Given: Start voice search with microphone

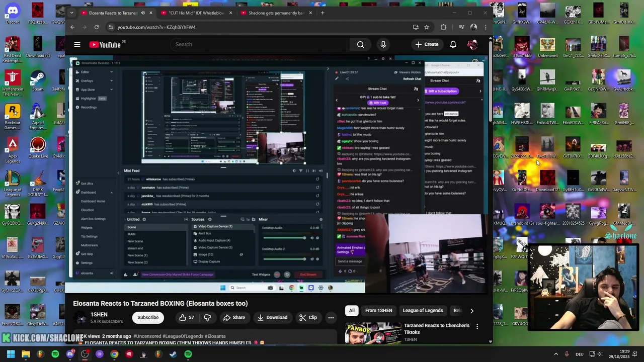Looking at the screenshot, I should coord(383,44).
